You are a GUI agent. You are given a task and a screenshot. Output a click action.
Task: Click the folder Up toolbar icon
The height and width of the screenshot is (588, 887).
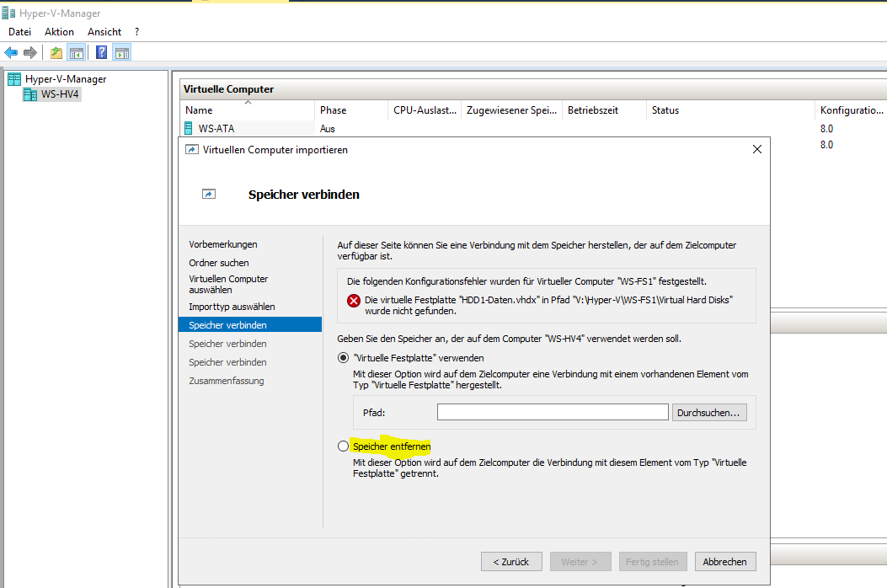click(x=56, y=52)
